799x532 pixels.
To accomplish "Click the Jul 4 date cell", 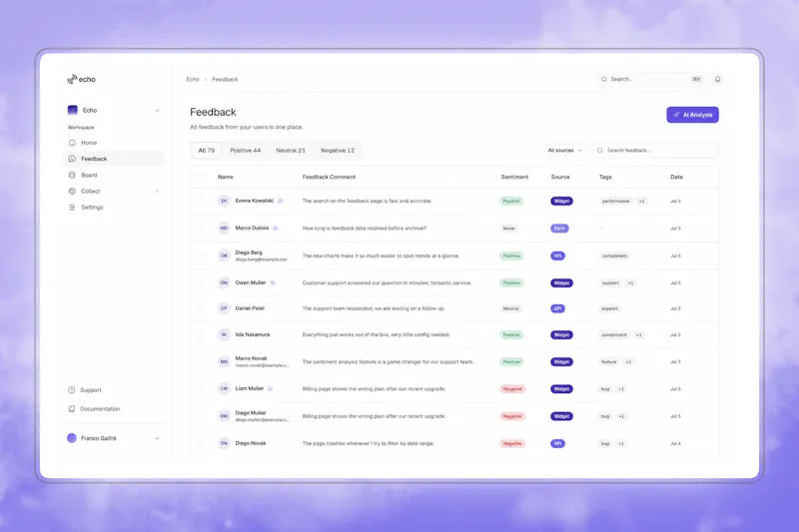I will 675,443.
